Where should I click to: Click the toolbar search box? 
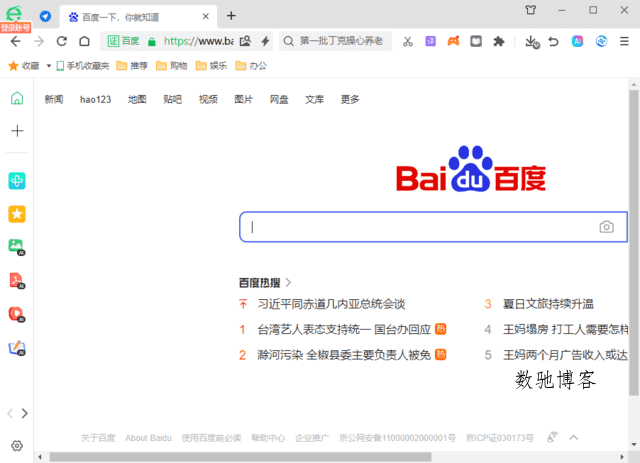(336, 41)
